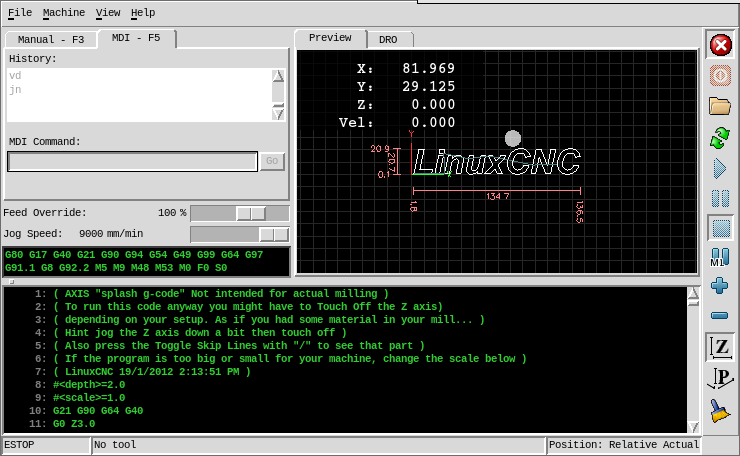The image size is (740, 456).
Task: Select G-code line 1 splash comment
Action: (221, 294)
